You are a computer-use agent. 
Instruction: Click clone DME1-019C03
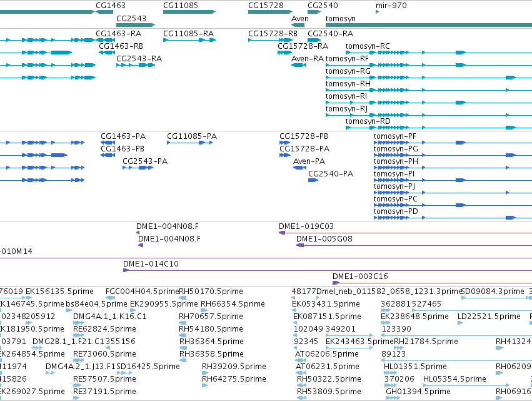306,226
